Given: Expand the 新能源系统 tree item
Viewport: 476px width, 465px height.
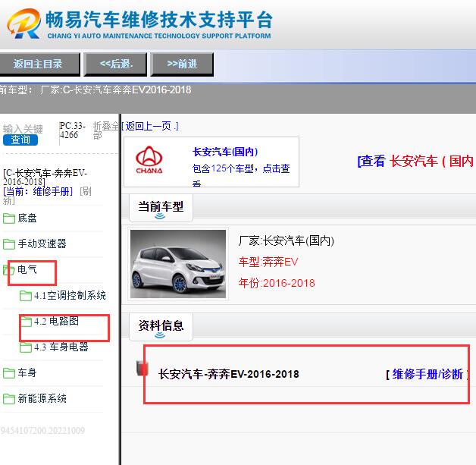Looking at the screenshot, I should coord(42,398).
